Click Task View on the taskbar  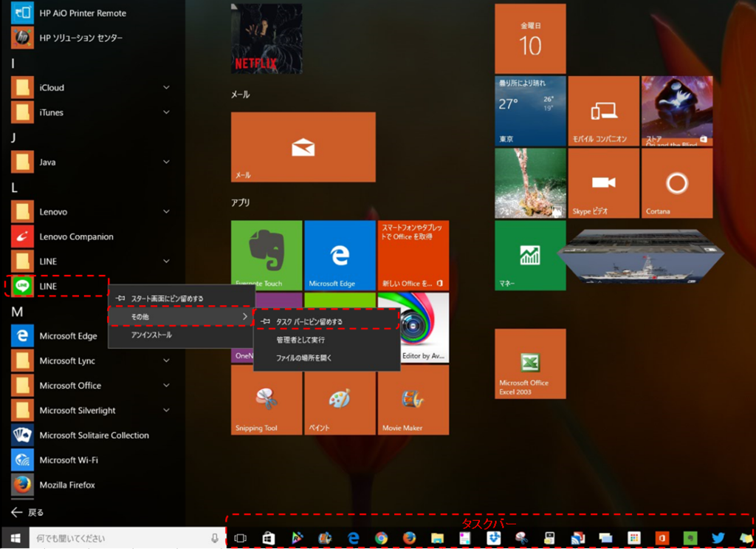[x=240, y=539]
